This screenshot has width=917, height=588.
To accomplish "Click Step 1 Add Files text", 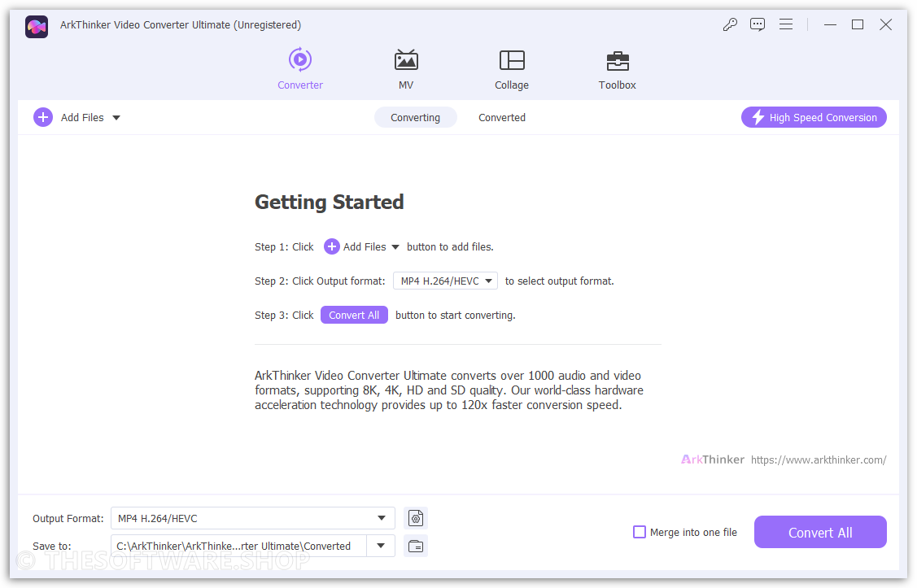I will coord(365,246).
